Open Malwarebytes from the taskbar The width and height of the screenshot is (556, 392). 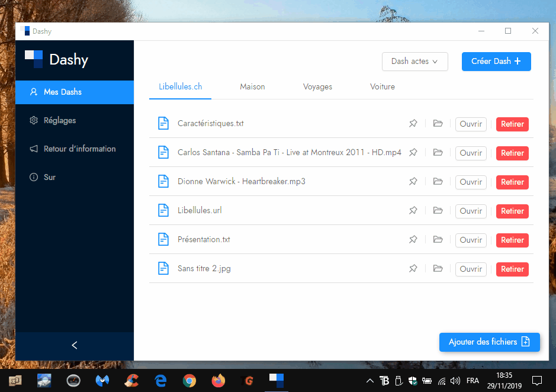[102, 381]
